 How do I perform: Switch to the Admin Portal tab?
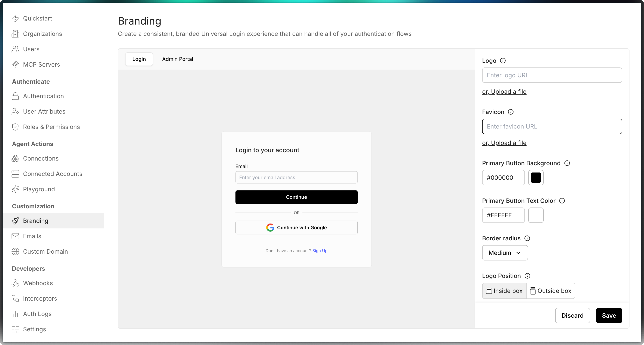(x=177, y=59)
